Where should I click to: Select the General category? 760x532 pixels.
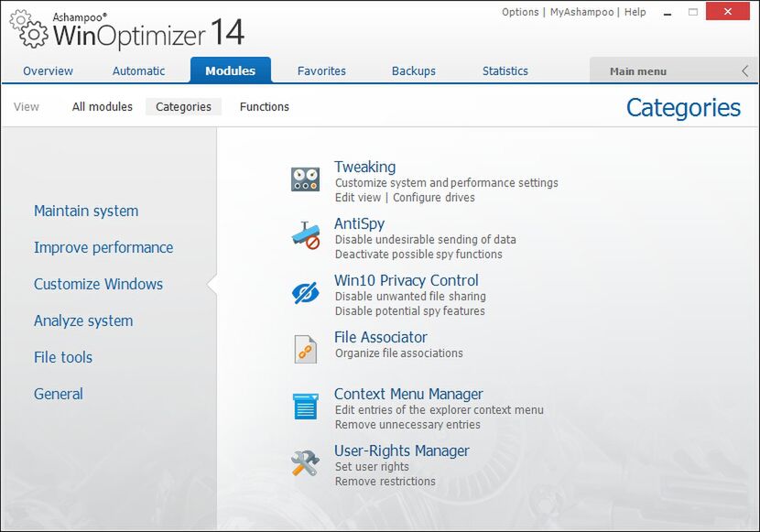[x=59, y=394]
